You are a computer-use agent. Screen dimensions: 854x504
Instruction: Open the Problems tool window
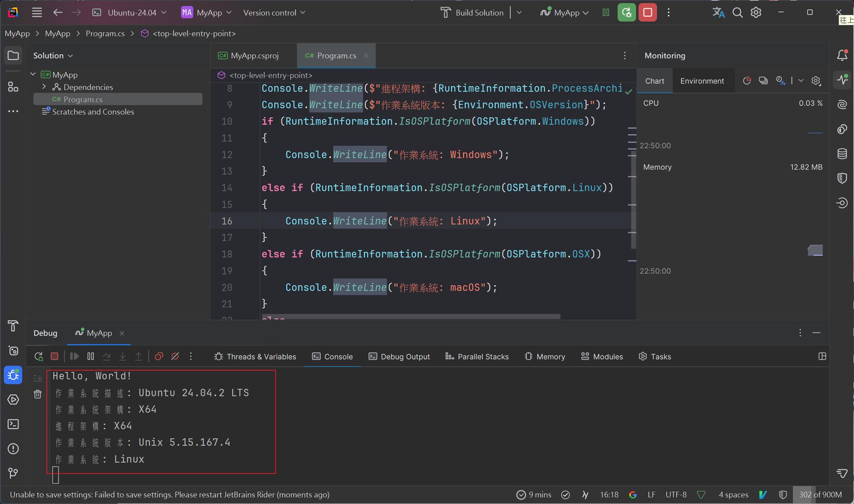pos(13,449)
